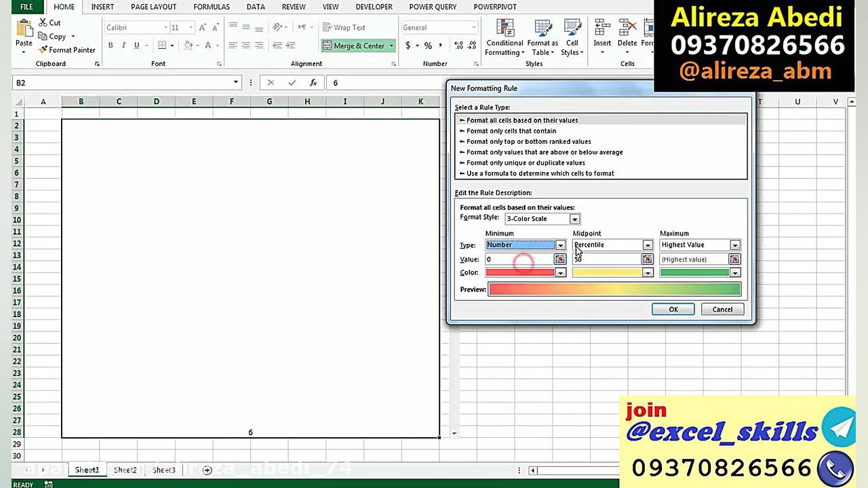The height and width of the screenshot is (488, 868).
Task: Apply Fill Color paint bucket
Action: [x=189, y=45]
